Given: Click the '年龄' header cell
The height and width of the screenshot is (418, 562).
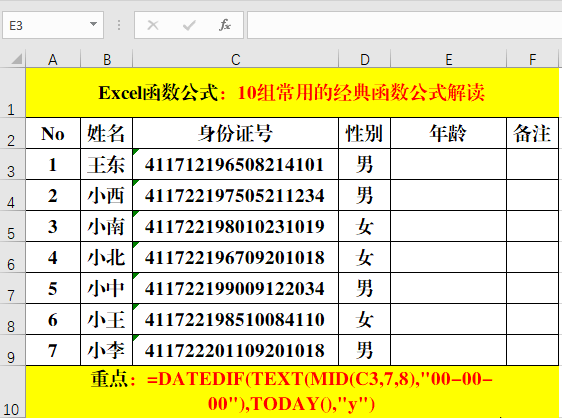Looking at the screenshot, I should (448, 133).
